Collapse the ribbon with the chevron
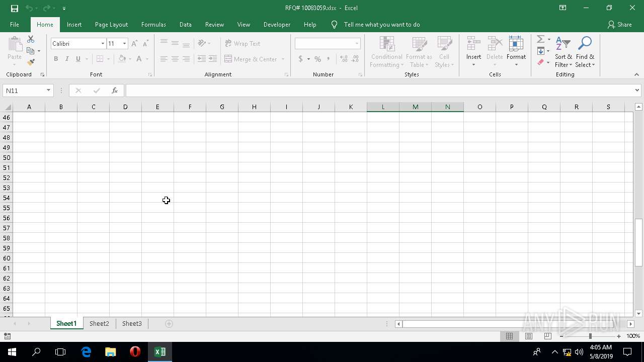Viewport: 644px width, 362px height. coord(636,74)
